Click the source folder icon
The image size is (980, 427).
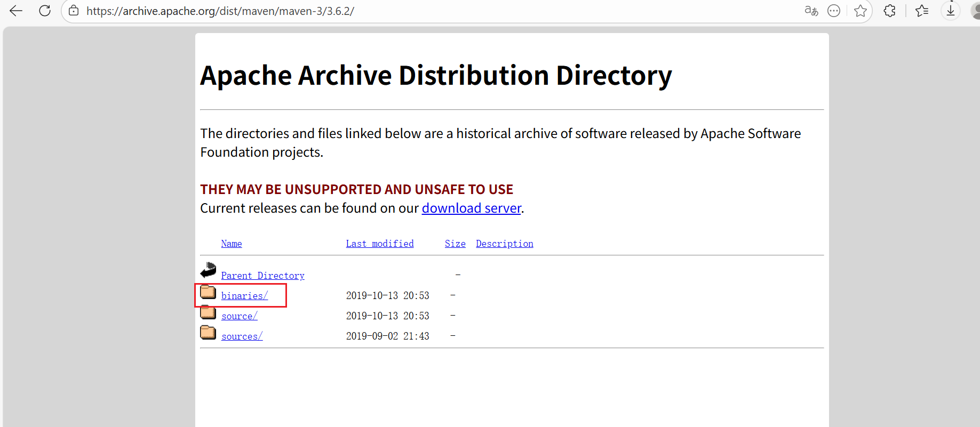208,312
